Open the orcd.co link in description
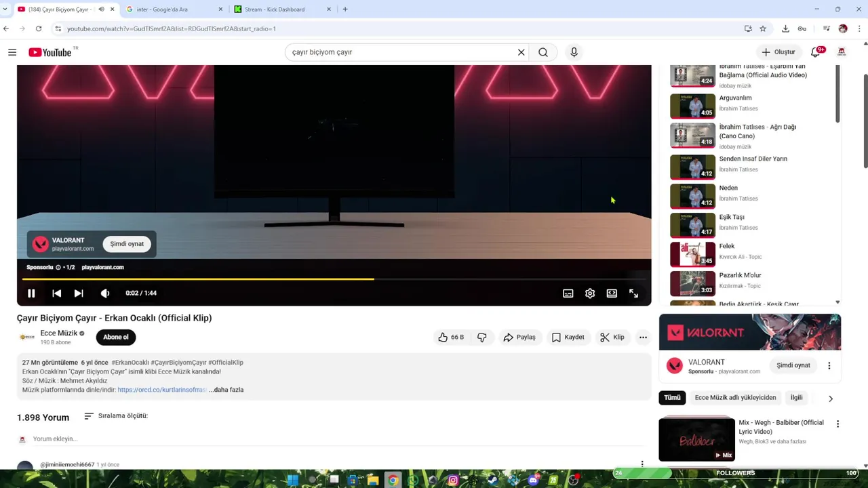Viewport: 868px width, 488px height. tap(161, 390)
